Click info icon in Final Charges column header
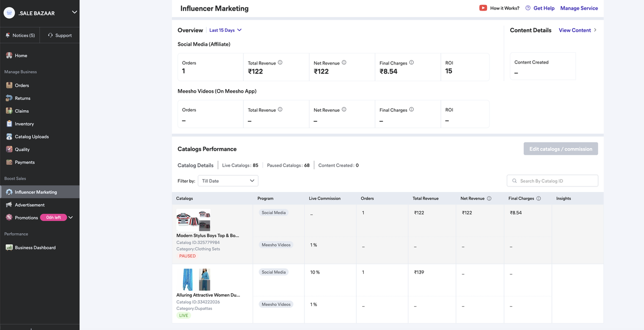 (538, 199)
